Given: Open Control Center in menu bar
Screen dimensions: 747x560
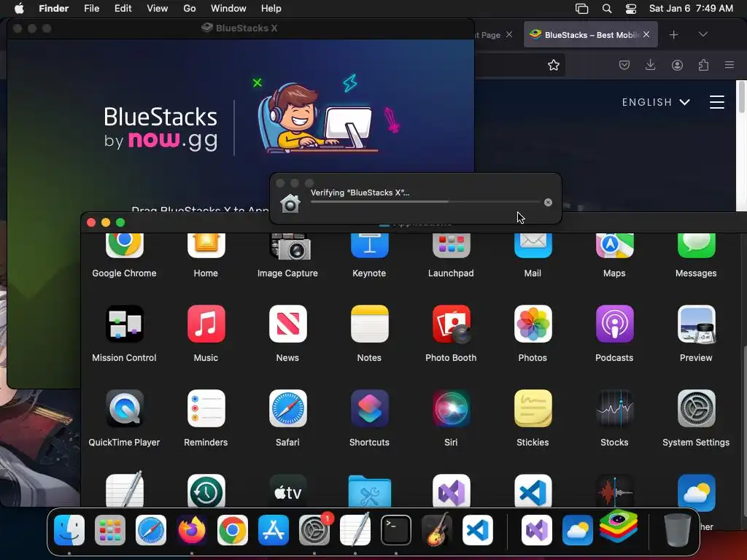Looking at the screenshot, I should 631,9.
